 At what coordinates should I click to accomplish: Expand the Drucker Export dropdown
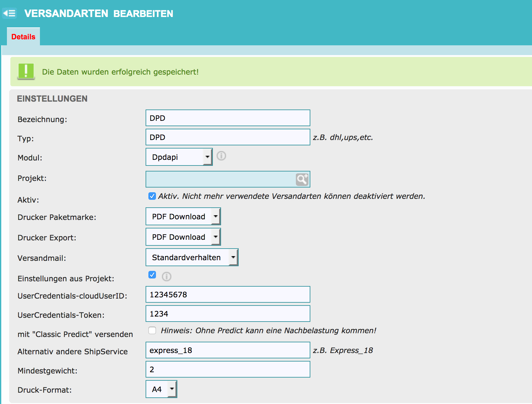coord(183,237)
